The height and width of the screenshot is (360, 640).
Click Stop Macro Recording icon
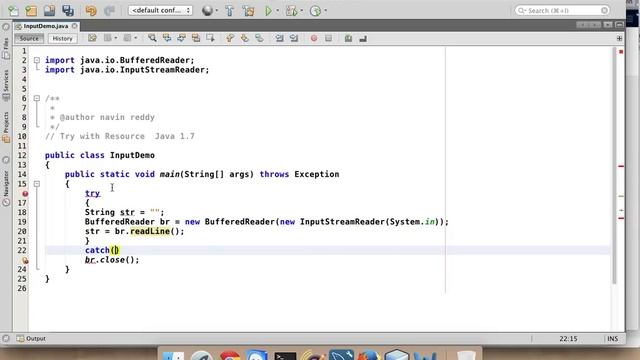[329, 38]
